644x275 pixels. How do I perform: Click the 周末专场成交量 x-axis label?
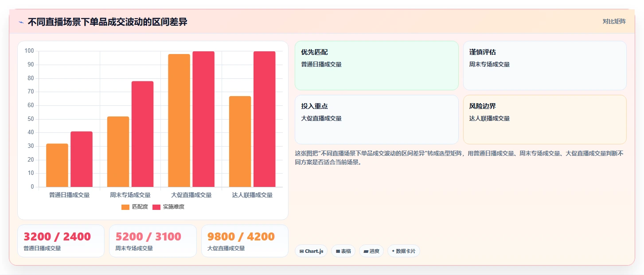tap(130, 195)
